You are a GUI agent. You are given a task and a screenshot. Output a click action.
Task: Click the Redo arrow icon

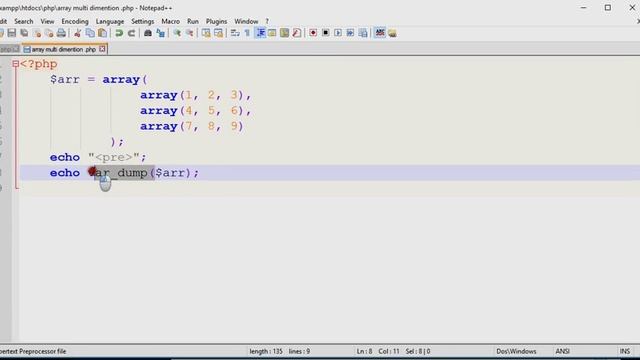coord(131,33)
